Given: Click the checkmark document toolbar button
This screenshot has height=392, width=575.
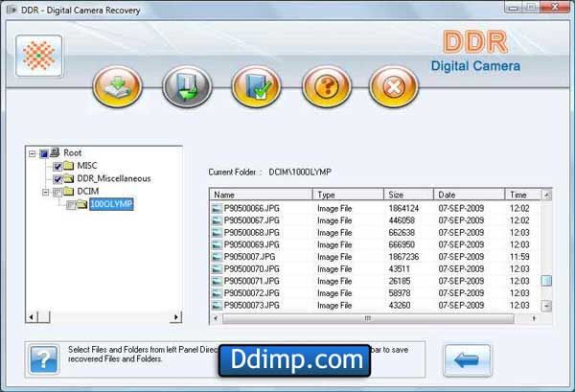Looking at the screenshot, I should (256, 87).
